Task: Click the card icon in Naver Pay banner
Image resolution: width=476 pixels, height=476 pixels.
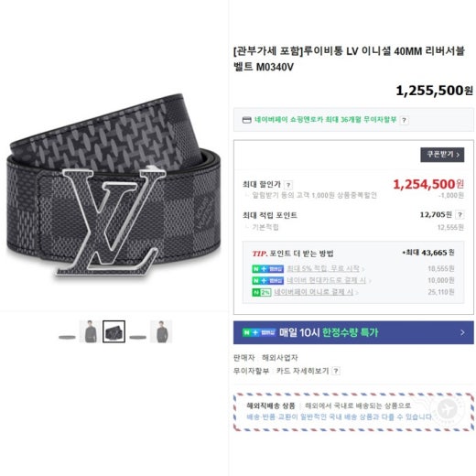Action: click(x=246, y=120)
